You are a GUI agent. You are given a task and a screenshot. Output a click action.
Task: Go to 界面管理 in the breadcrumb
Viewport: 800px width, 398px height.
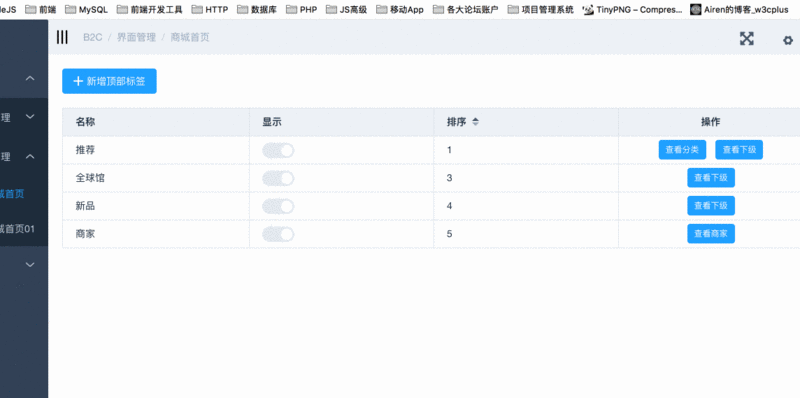[x=136, y=37]
